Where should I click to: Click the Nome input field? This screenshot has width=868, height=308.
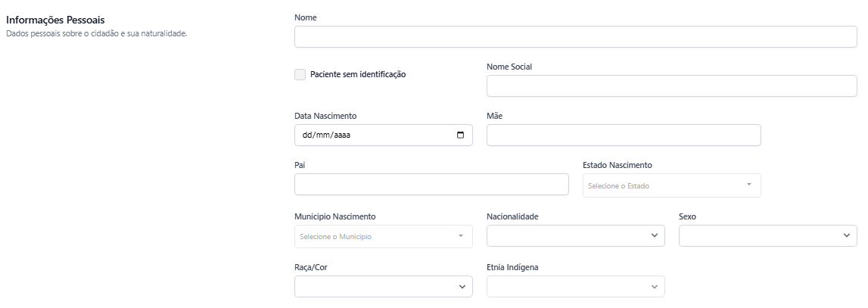point(576,36)
